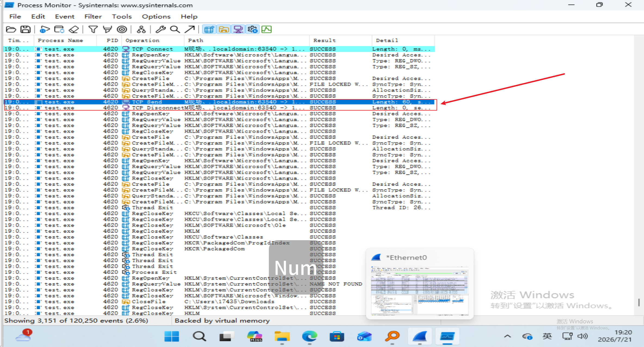
Task: Open the Tools menu
Action: (122, 17)
